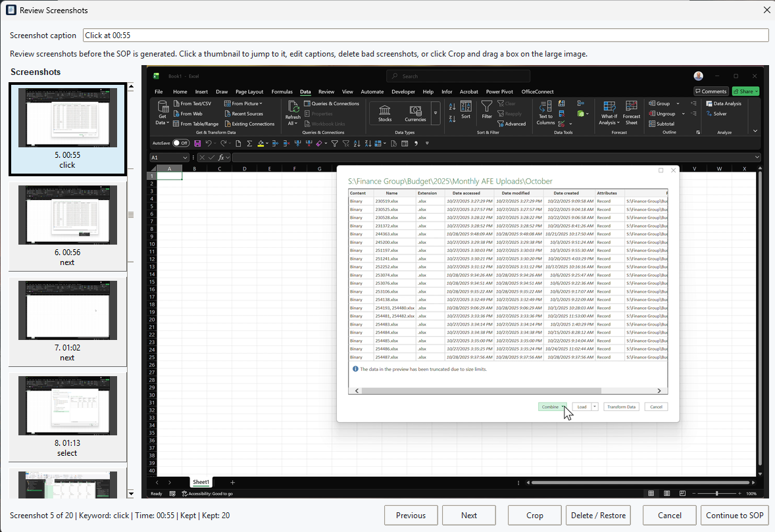Viewport: 775px width, 532px height.
Task: Click the Next button
Action: 468,515
